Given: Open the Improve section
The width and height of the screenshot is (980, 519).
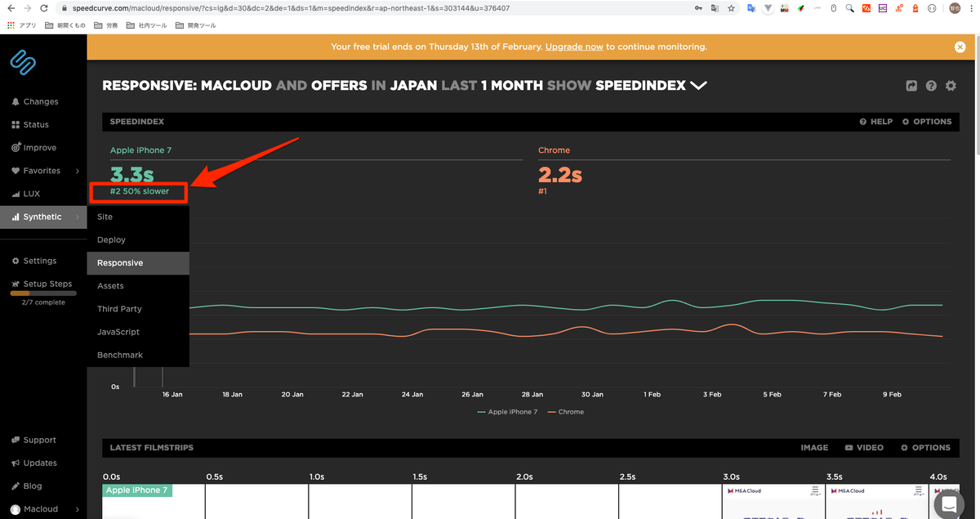Looking at the screenshot, I should 34,148.
